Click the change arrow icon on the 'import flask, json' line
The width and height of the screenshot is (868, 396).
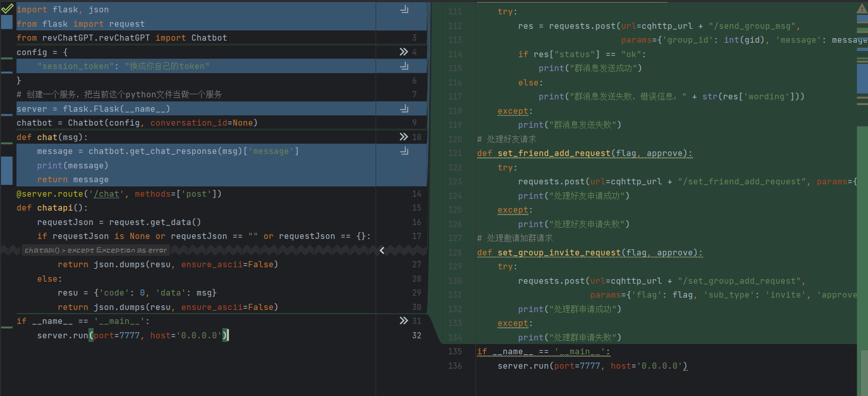point(404,9)
